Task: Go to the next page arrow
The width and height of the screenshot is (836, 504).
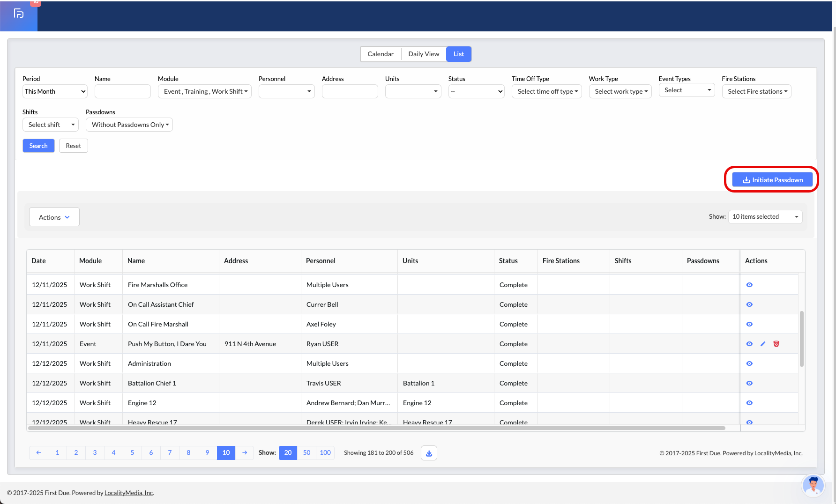Action: (245, 452)
